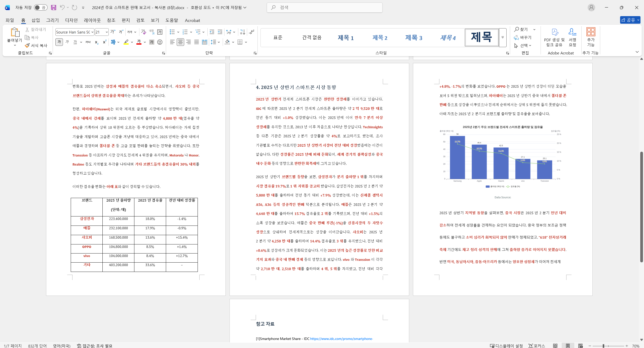Expand the styles gallery
This screenshot has height=348, width=644.
pyautogui.click(x=503, y=38)
